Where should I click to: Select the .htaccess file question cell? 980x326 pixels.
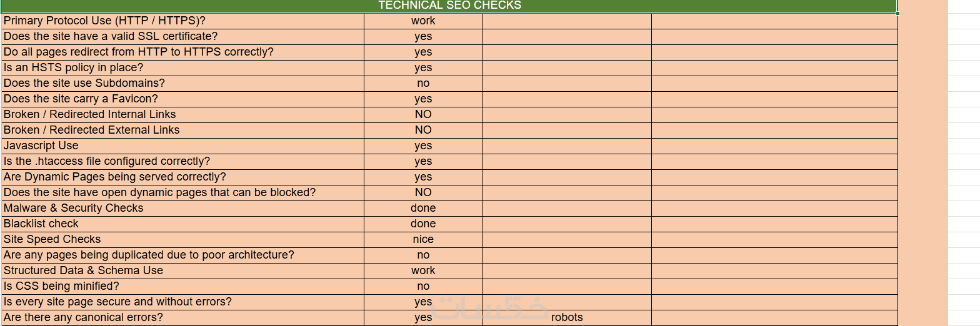pyautogui.click(x=182, y=161)
